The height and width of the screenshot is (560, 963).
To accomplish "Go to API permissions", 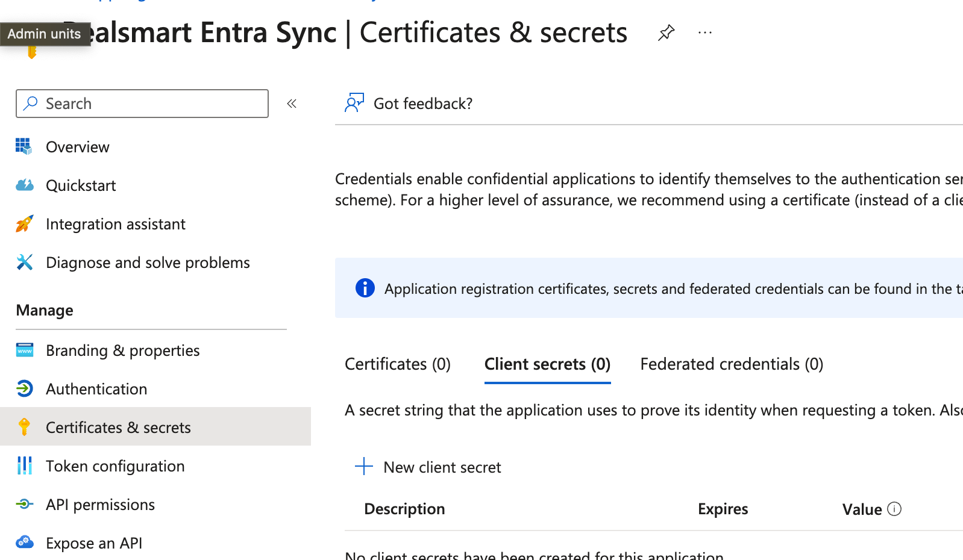I will (100, 505).
